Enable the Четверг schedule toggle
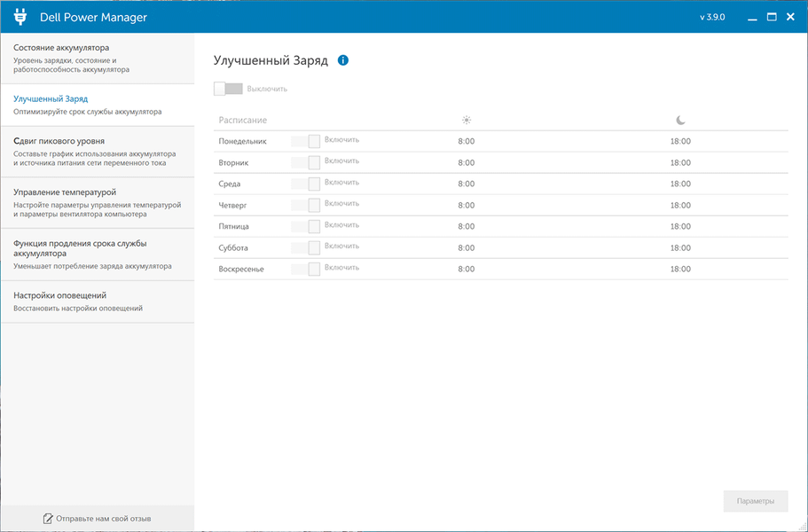The height and width of the screenshot is (532, 808). pos(306,205)
